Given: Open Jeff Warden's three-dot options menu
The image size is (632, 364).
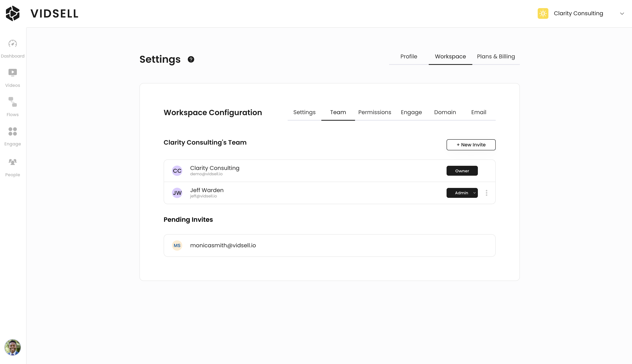Looking at the screenshot, I should click(x=486, y=193).
